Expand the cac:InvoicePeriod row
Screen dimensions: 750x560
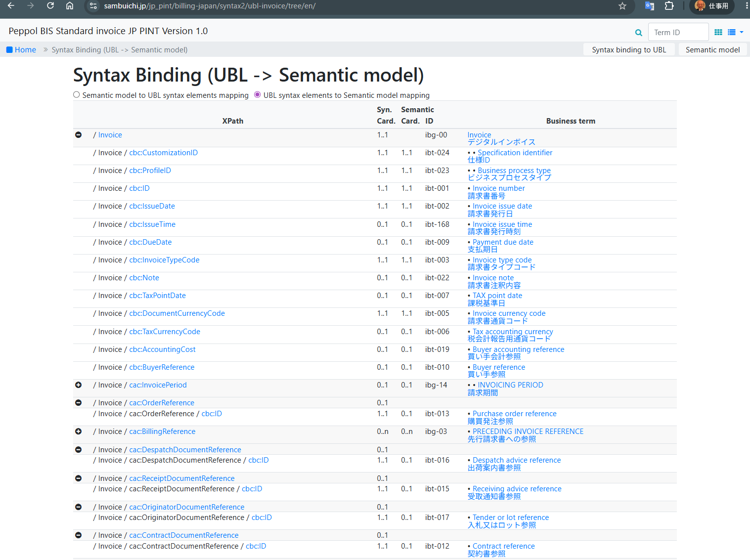(78, 385)
